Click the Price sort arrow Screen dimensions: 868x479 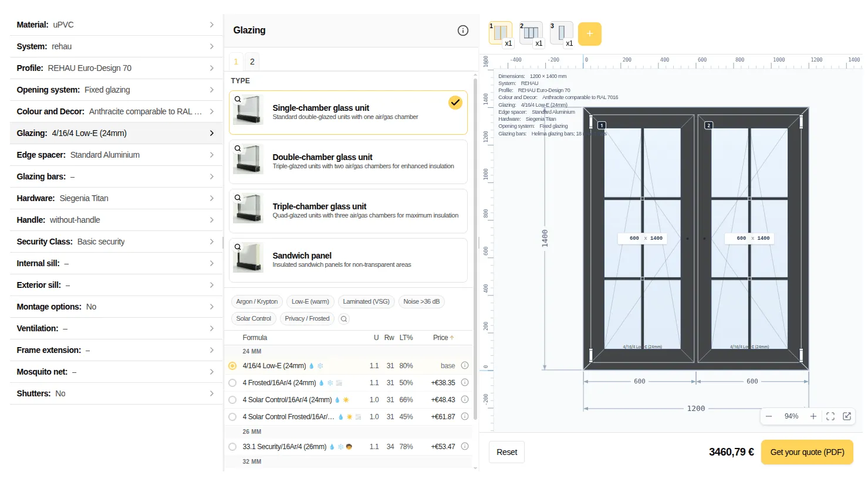click(x=452, y=338)
